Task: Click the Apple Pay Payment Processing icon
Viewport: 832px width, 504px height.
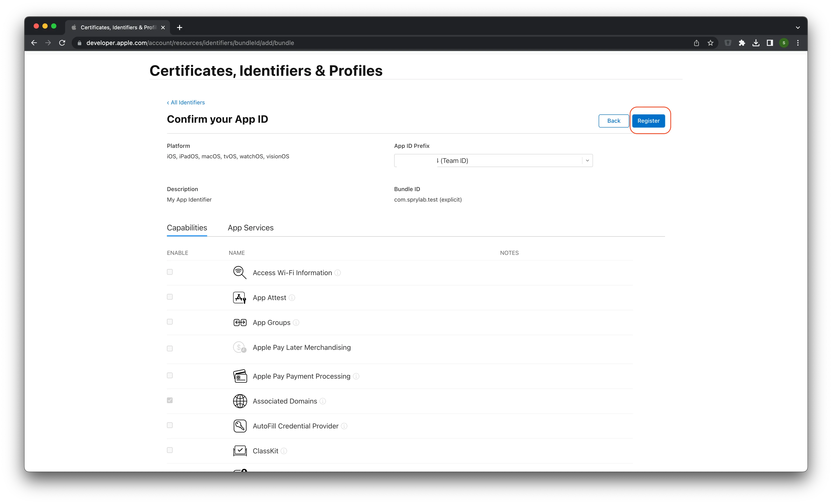Action: pos(240,376)
